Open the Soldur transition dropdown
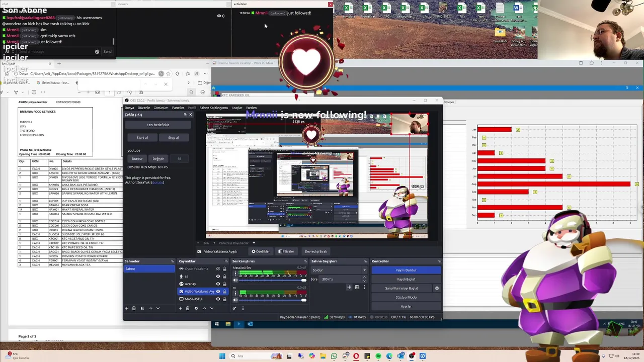The width and height of the screenshot is (644, 362). pos(339,270)
